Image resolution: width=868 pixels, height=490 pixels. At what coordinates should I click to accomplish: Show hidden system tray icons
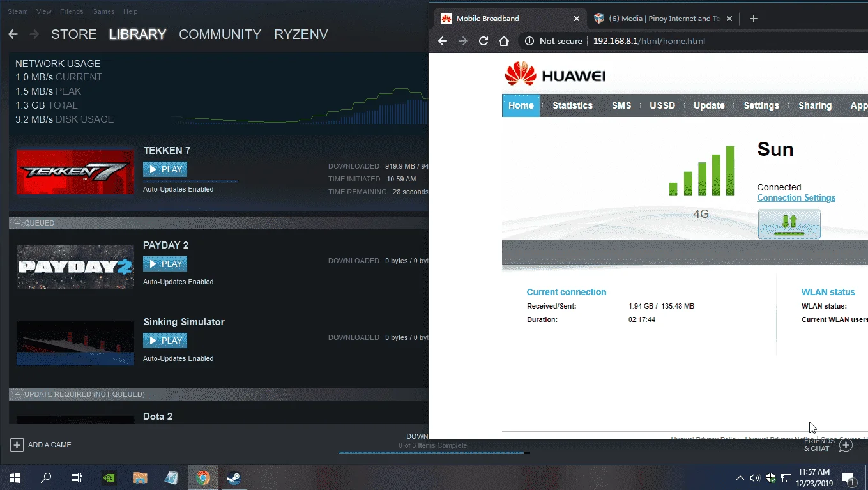pos(740,477)
